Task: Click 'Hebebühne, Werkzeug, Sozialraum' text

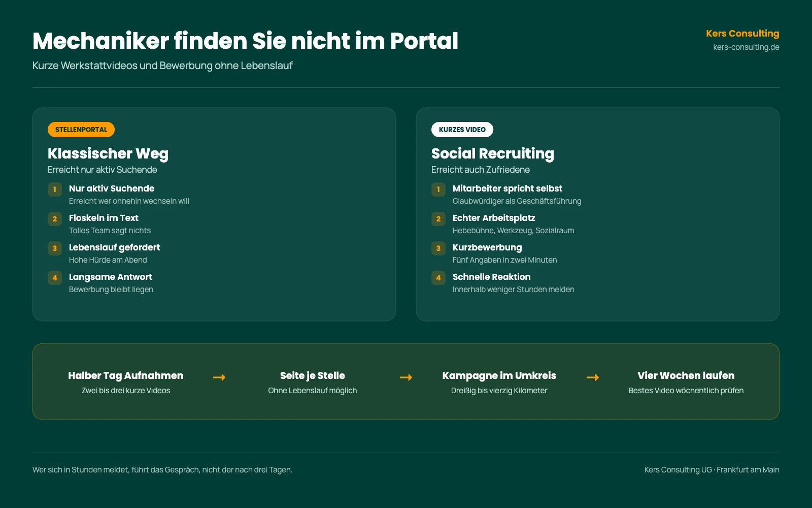Action: (514, 231)
